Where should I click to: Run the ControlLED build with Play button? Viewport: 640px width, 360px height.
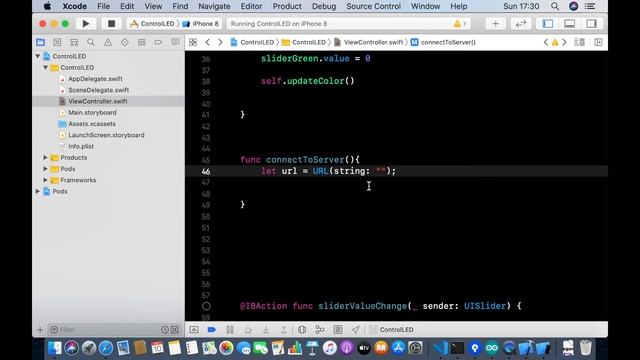coord(86,24)
